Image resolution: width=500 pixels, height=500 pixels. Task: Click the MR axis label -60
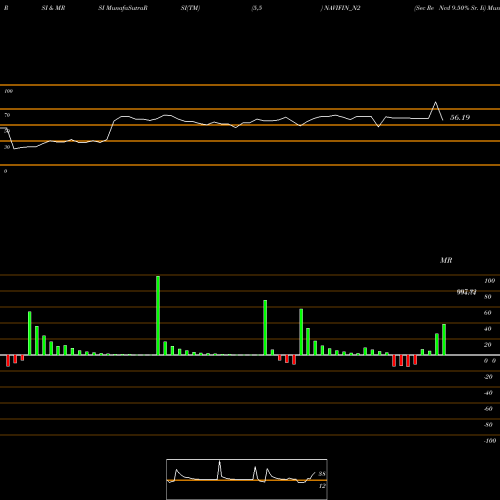pyautogui.click(x=488, y=409)
